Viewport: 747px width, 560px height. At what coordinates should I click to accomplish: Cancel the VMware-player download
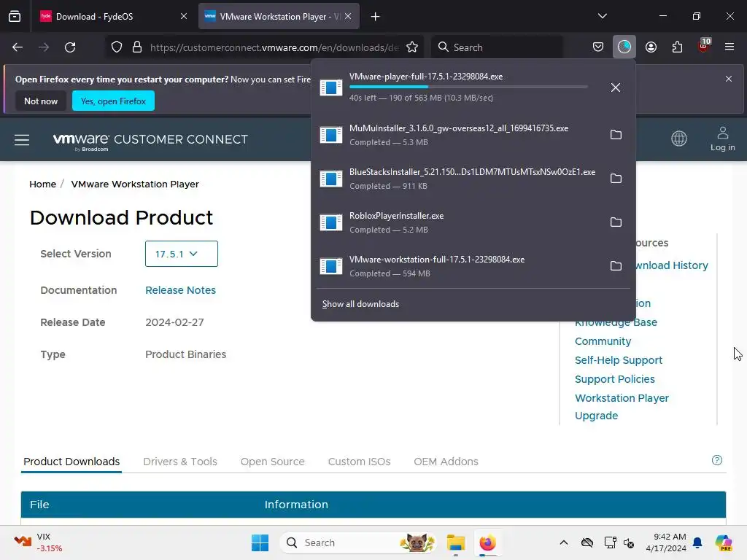616,87
